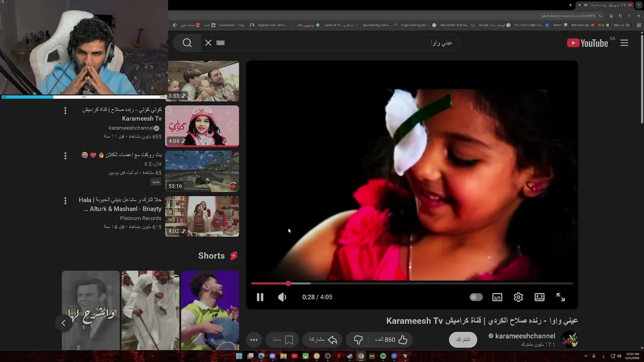This screenshot has width=644, height=362.
Task: Open options menu for كوتي كوتي video
Action: coord(65,111)
